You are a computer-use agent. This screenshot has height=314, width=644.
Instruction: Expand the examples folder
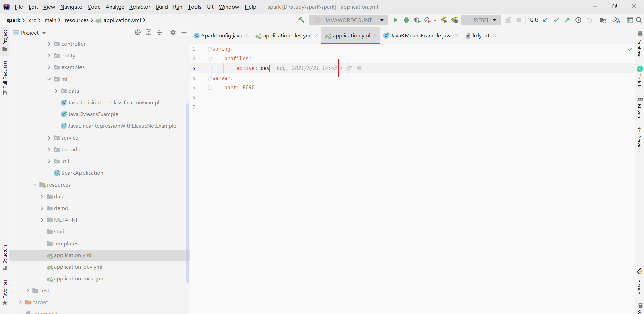(49, 67)
